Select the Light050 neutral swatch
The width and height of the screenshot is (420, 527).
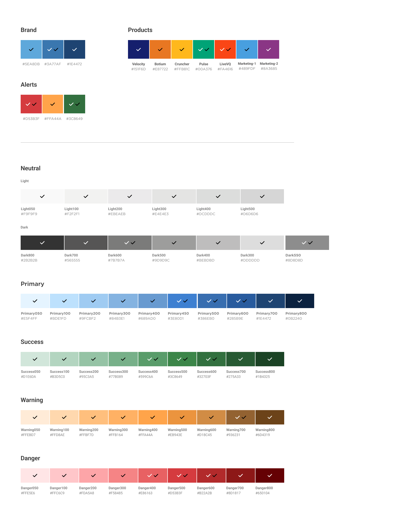coord(42,196)
